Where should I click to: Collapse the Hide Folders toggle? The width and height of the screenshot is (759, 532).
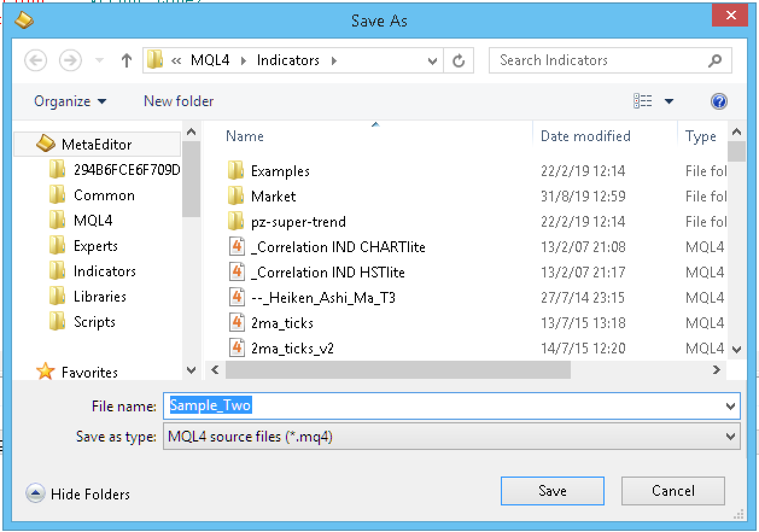[x=36, y=494]
